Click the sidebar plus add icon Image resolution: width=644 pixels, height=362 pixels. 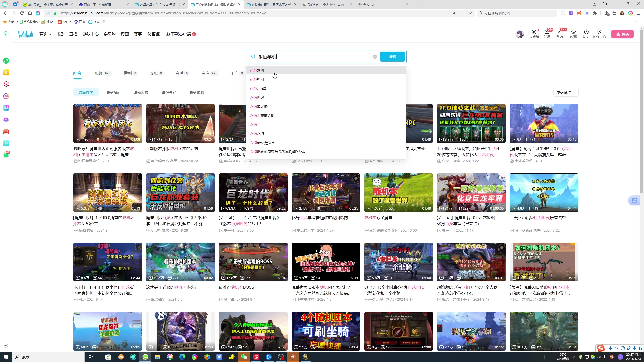coord(6,45)
